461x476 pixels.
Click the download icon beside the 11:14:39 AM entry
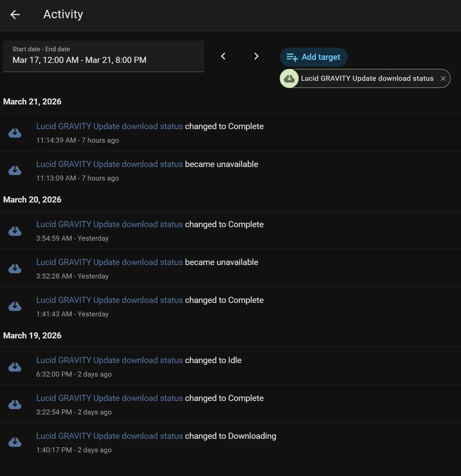15,133
